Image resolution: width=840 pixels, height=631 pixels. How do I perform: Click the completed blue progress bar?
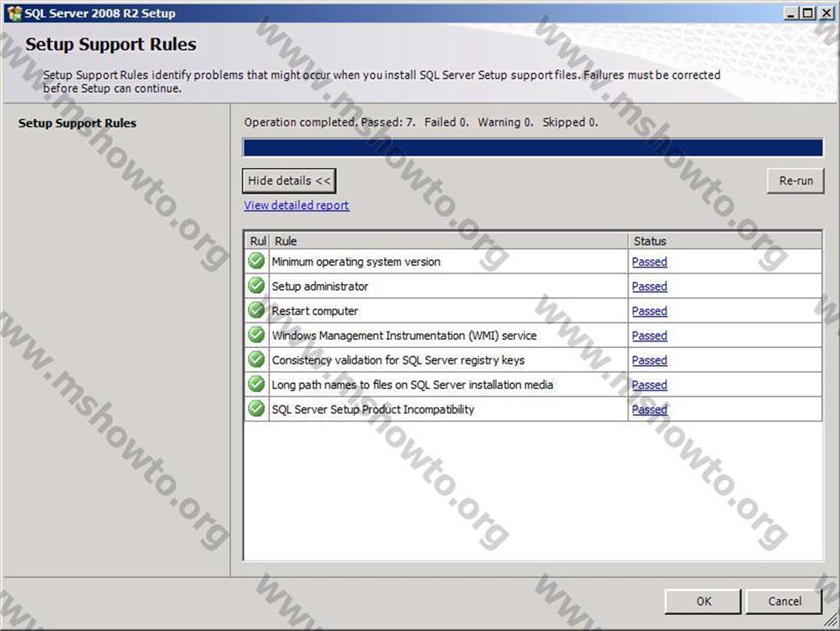[532, 148]
